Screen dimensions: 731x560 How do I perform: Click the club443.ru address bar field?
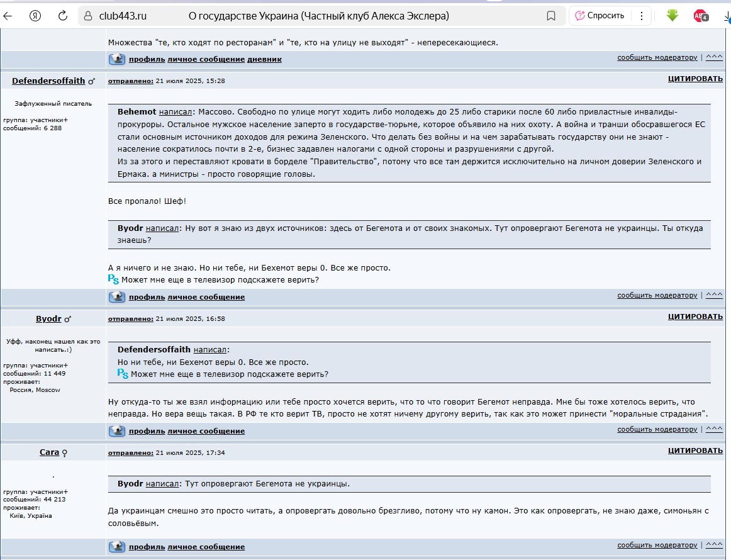click(x=315, y=16)
